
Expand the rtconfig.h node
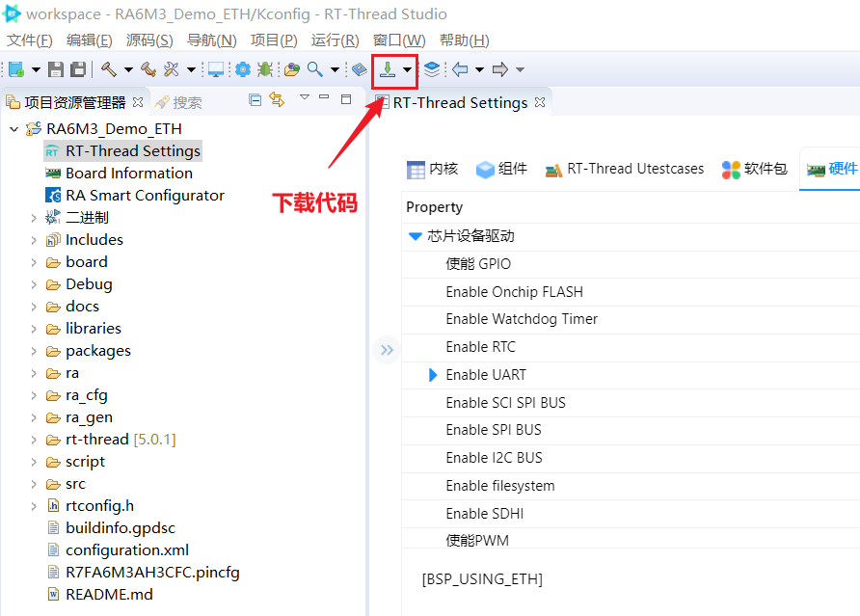click(34, 506)
